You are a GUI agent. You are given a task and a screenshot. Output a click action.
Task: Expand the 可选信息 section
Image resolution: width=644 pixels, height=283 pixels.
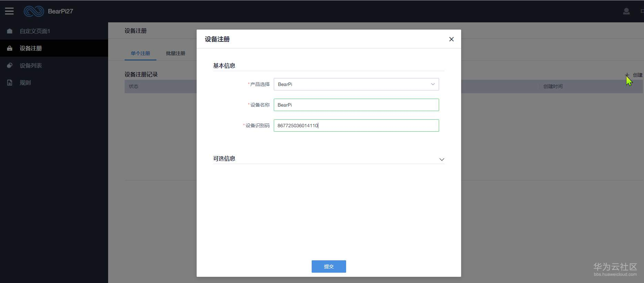coord(442,159)
